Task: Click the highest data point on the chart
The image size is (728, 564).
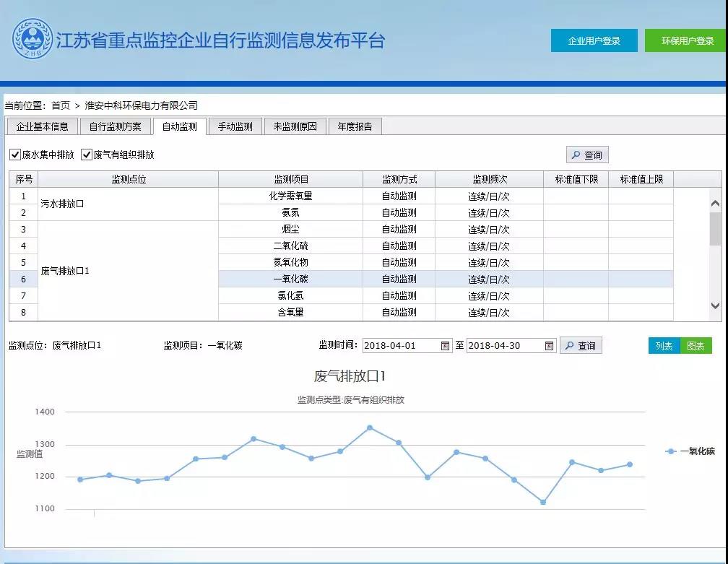Action: [370, 428]
